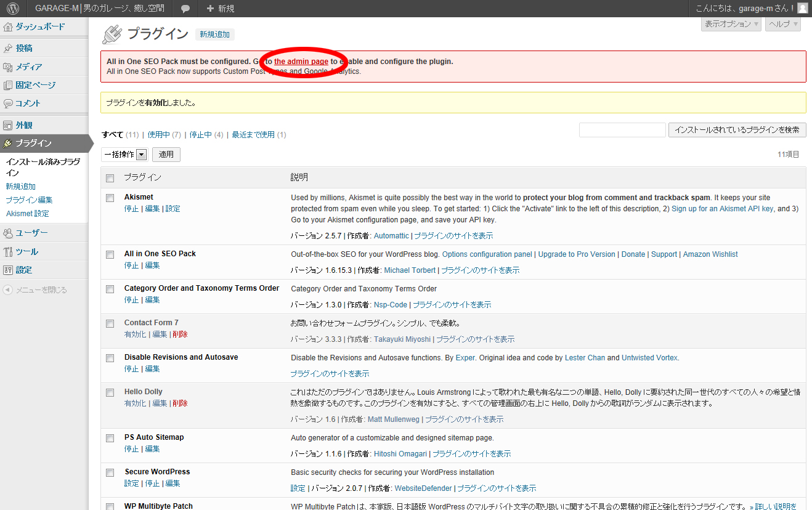Viewport: 812px width, 510px height.
Task: Check the Secure WordPress checkbox
Action: [110, 472]
